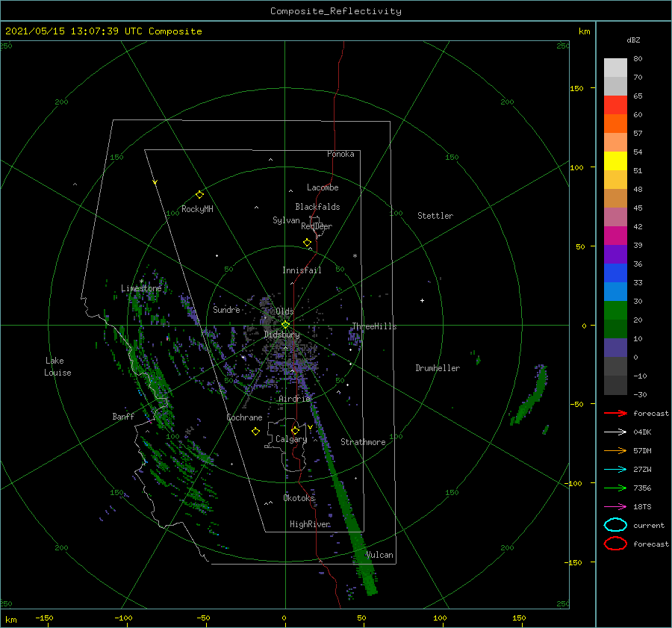The width and height of the screenshot is (672, 628).
Task: Click the ThreeHills label
Action: click(374, 326)
